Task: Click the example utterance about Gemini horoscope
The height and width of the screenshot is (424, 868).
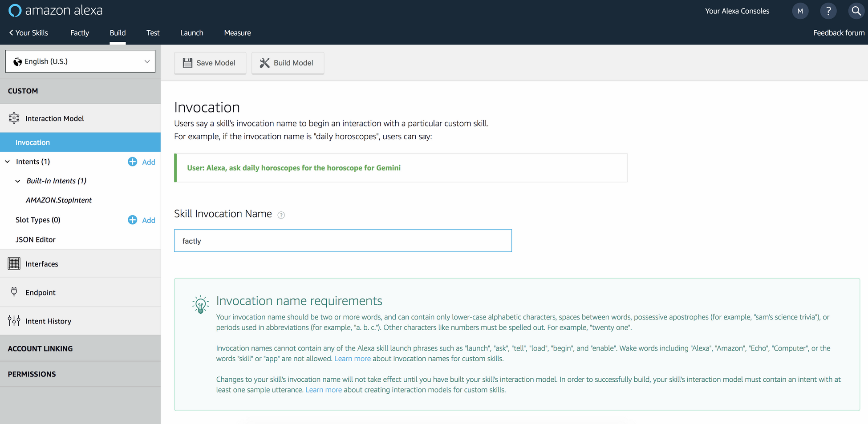Action: click(x=294, y=168)
